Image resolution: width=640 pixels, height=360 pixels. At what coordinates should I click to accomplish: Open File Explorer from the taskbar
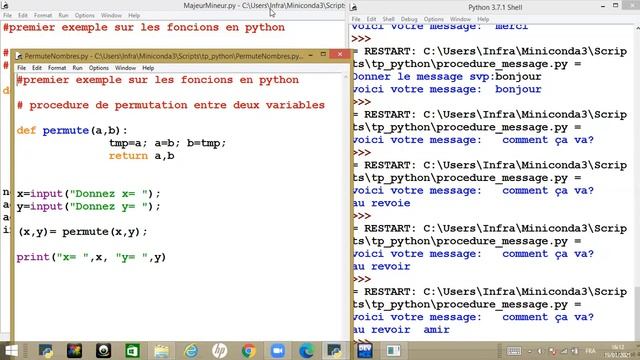pos(161,351)
